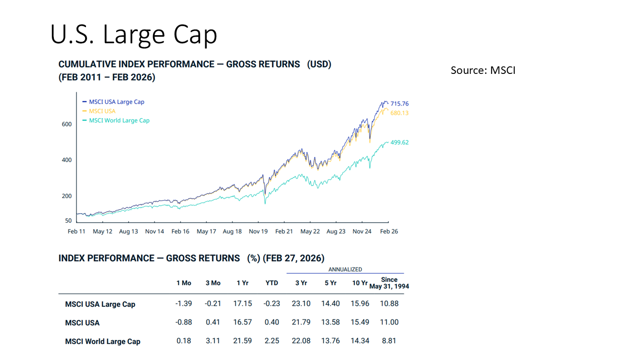
Task: Select the 680.13 chart value label
Action: (399, 113)
